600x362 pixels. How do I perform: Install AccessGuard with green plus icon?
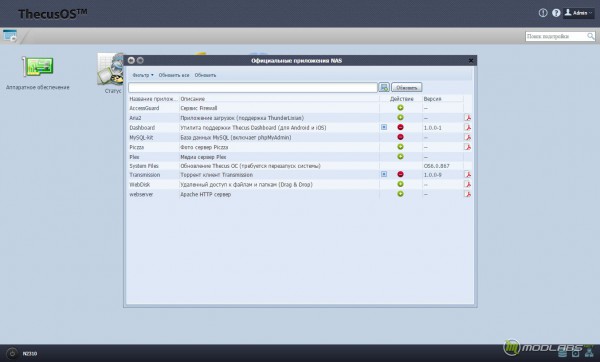[x=400, y=108]
